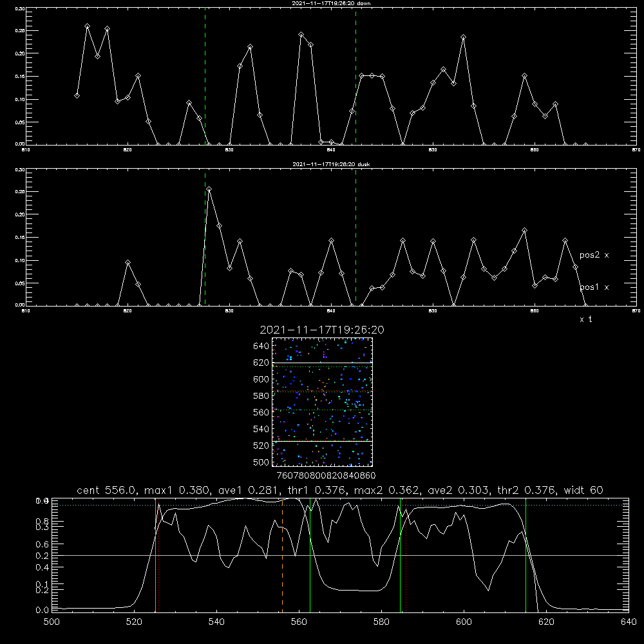Click the right green dashed line in dawn plot
This screenshot has height=644, width=644.
pos(355,76)
